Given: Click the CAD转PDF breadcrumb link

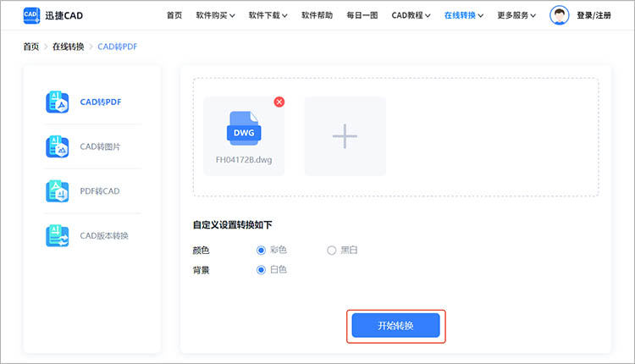Looking at the screenshot, I should [x=118, y=47].
